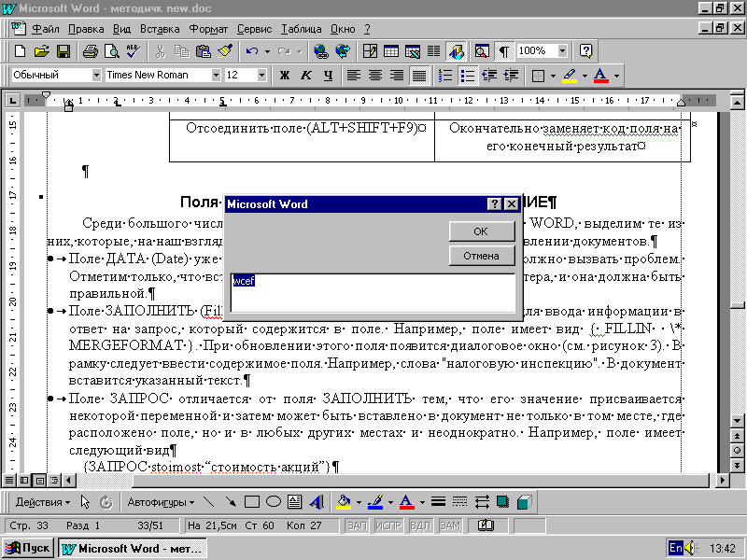The width and height of the screenshot is (747, 560).
Task: Insert a table
Action: click(391, 51)
